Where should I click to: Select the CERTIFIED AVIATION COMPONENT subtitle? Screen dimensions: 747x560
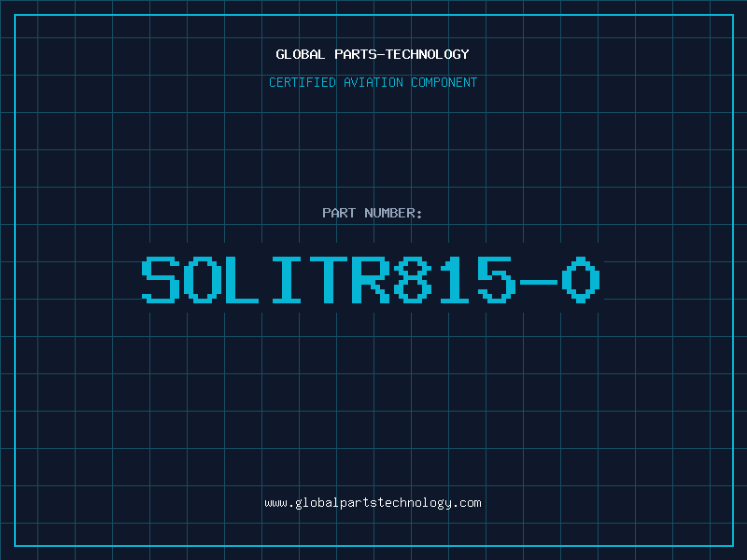[373, 82]
